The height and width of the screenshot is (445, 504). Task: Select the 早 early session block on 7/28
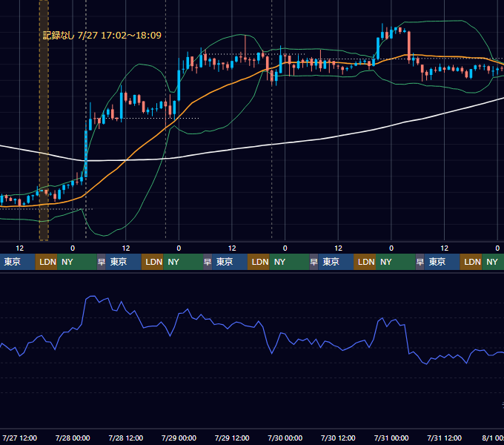pos(102,262)
